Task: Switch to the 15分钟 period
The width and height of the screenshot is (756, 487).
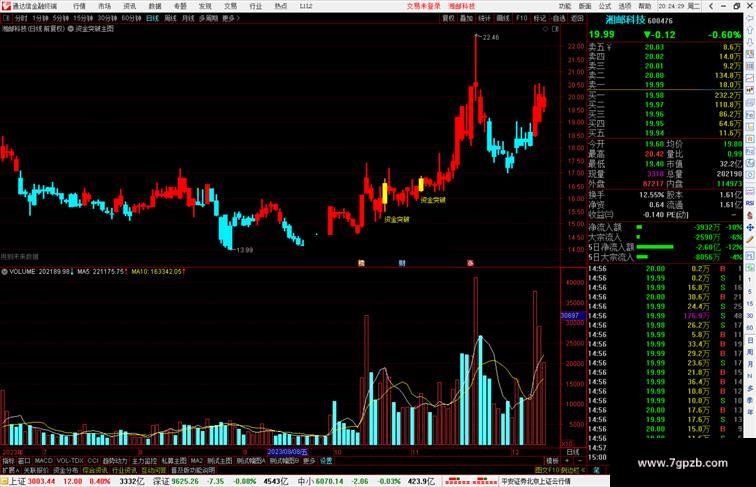Action: coord(83,18)
